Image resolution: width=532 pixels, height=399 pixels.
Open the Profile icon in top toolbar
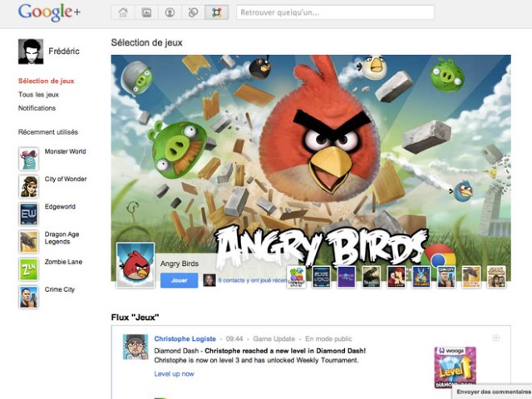click(170, 12)
